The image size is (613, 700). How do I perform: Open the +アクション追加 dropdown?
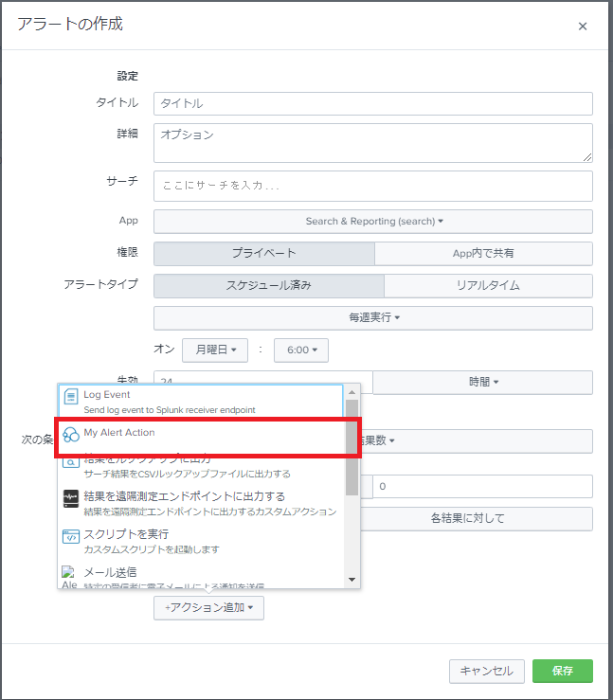tap(209, 608)
